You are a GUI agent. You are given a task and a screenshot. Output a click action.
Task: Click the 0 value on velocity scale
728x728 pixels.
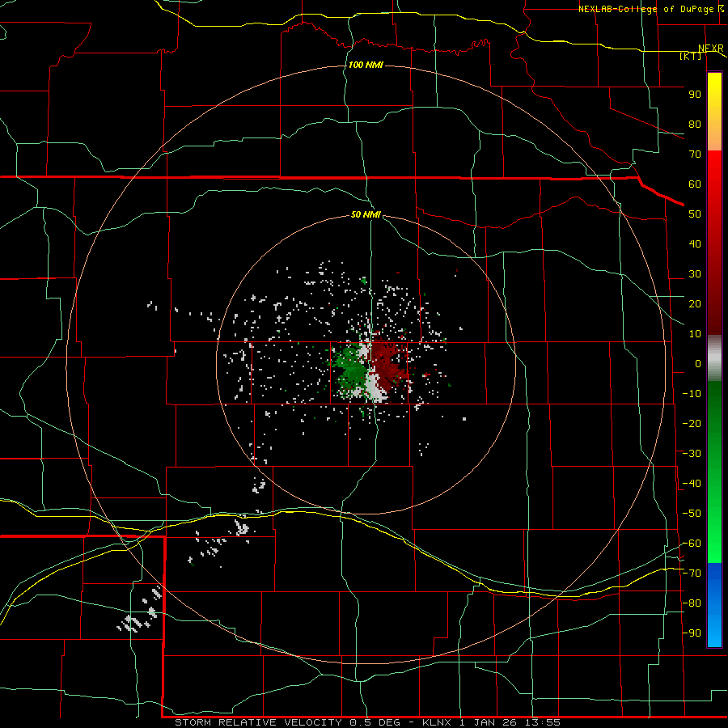tap(698, 364)
